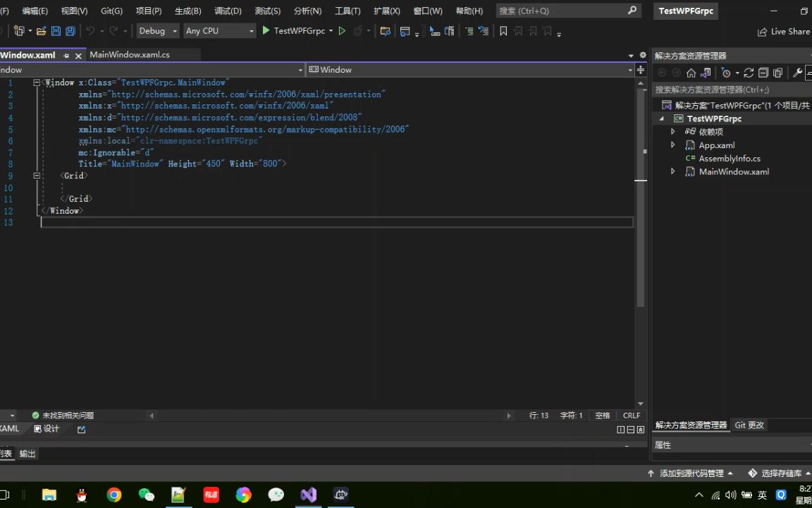Switch to the vertical split layout icon
The image size is (812, 508).
621,430
